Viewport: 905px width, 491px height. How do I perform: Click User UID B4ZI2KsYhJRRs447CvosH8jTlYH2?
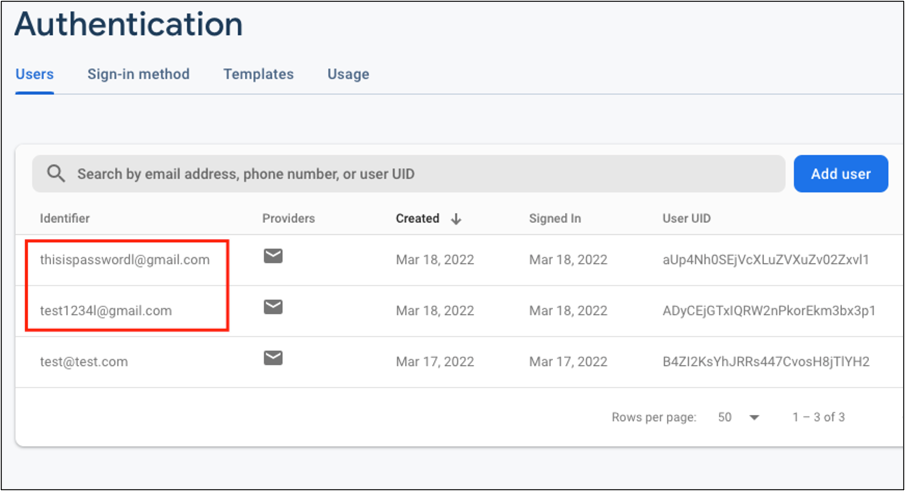tap(766, 362)
